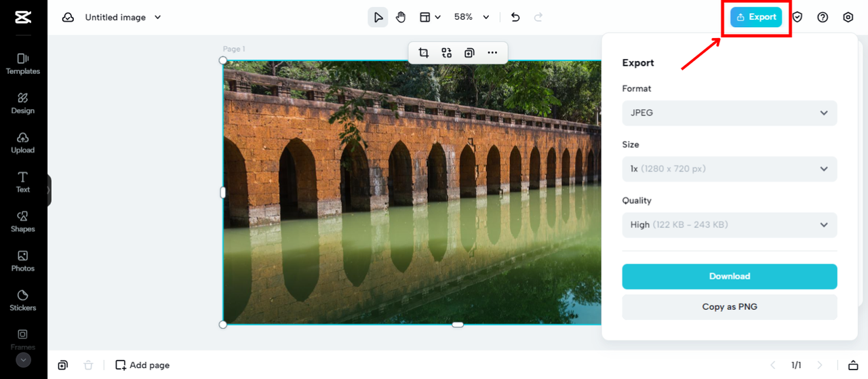Click the Untitled image title field
Image resolution: width=868 pixels, height=379 pixels.
pos(115,18)
